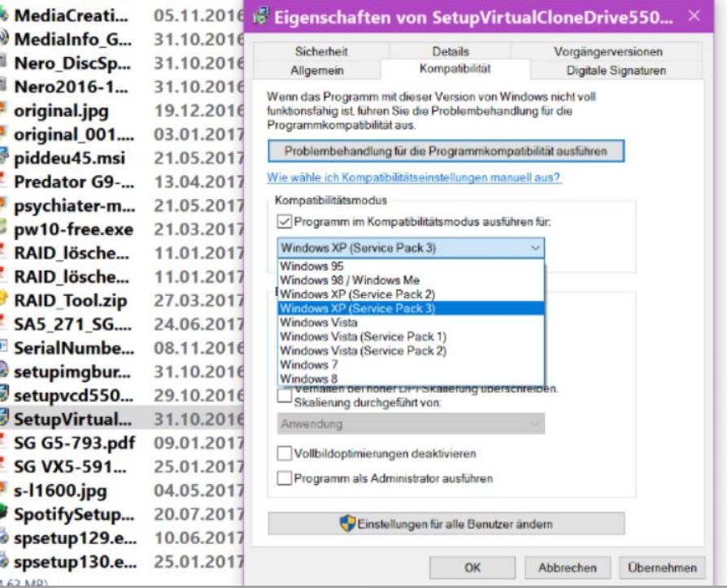Switch to the Details tab
This screenshot has height=588, width=727.
(451, 51)
